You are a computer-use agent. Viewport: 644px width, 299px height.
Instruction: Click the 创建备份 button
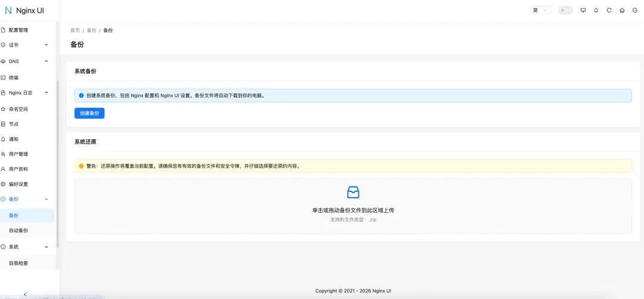point(89,113)
